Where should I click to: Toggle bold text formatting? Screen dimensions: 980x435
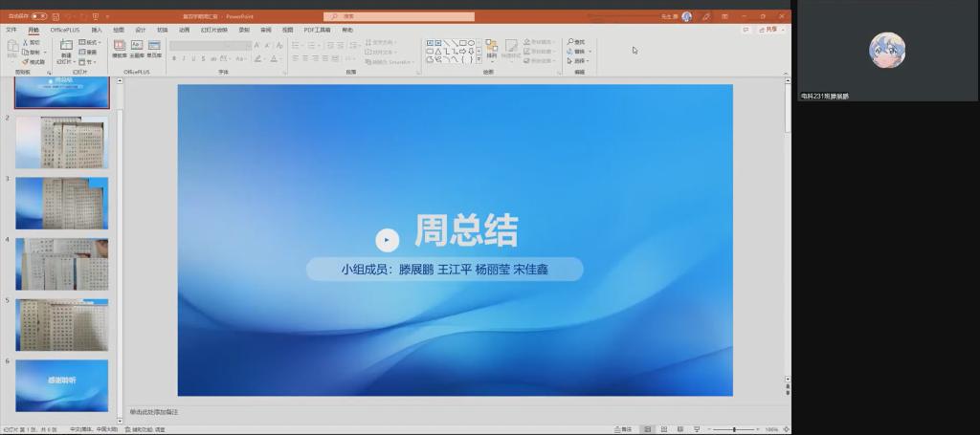click(x=174, y=58)
